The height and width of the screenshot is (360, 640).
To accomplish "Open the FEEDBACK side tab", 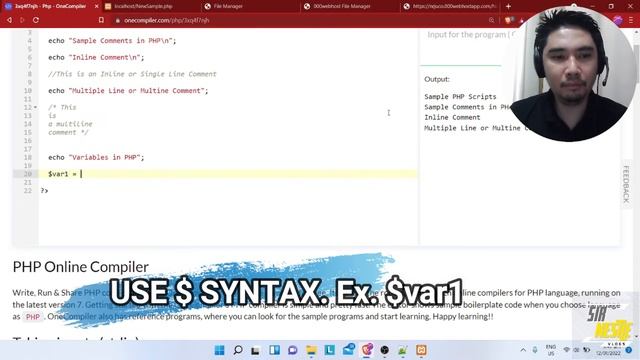I will point(627,184).
